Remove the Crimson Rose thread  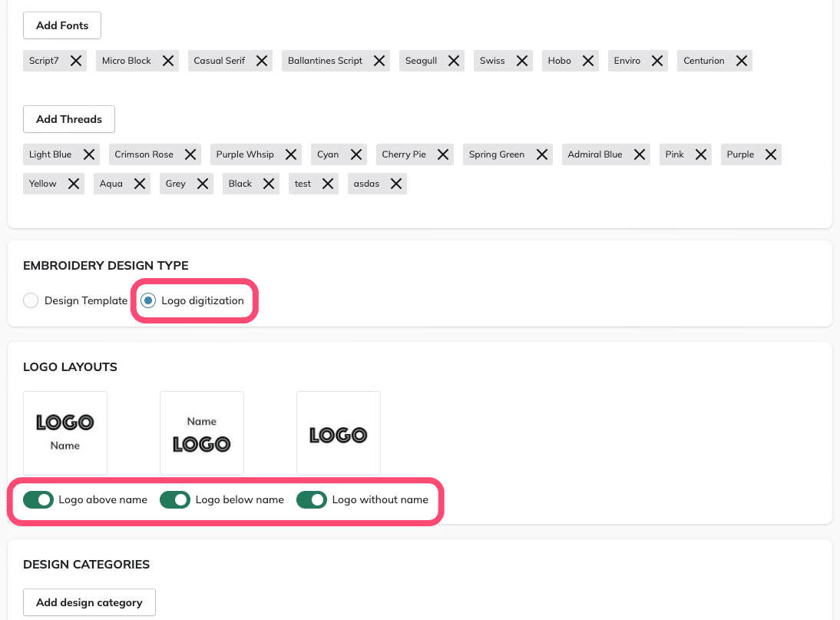[x=190, y=154]
